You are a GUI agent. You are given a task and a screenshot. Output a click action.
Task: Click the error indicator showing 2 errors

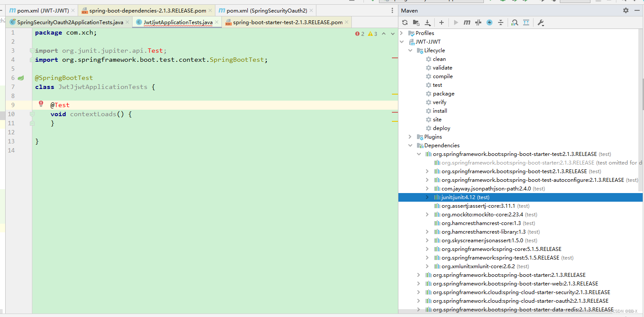point(360,34)
